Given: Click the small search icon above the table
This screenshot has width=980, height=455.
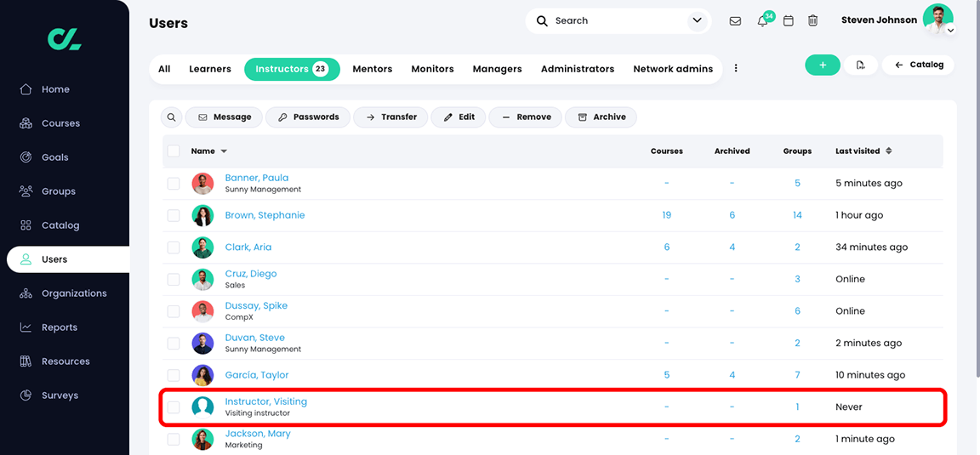Looking at the screenshot, I should point(171,117).
